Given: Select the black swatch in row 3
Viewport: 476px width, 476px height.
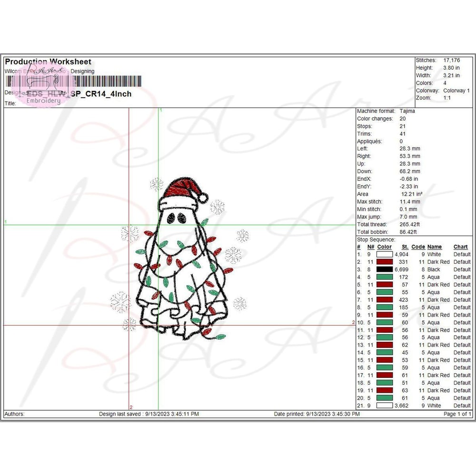Looking at the screenshot, I should pos(384,269).
